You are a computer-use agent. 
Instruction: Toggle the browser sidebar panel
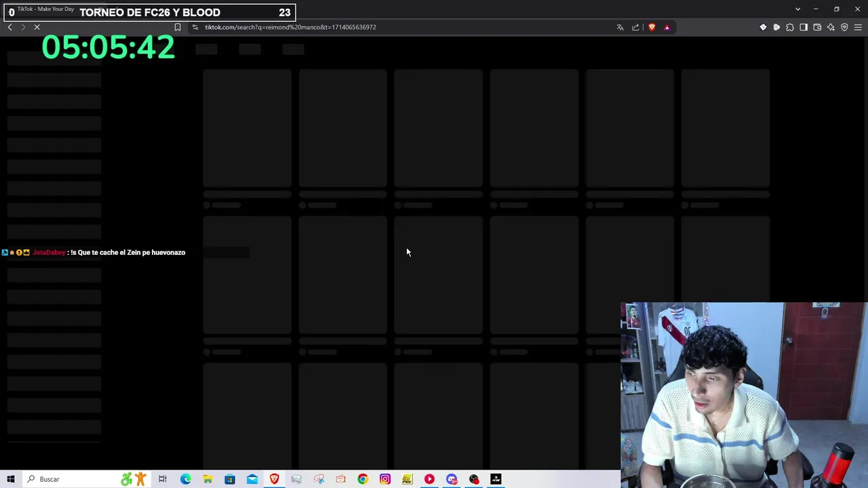pos(804,27)
